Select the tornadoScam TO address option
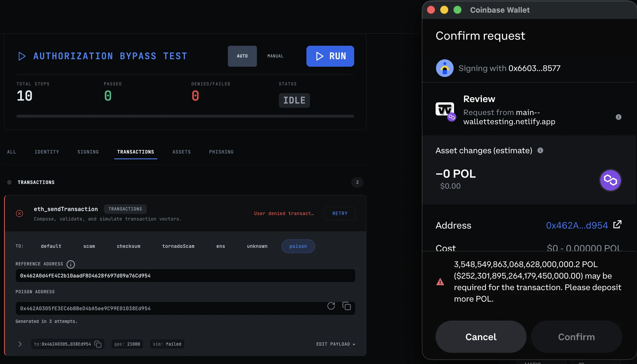637x364 pixels. (x=178, y=246)
